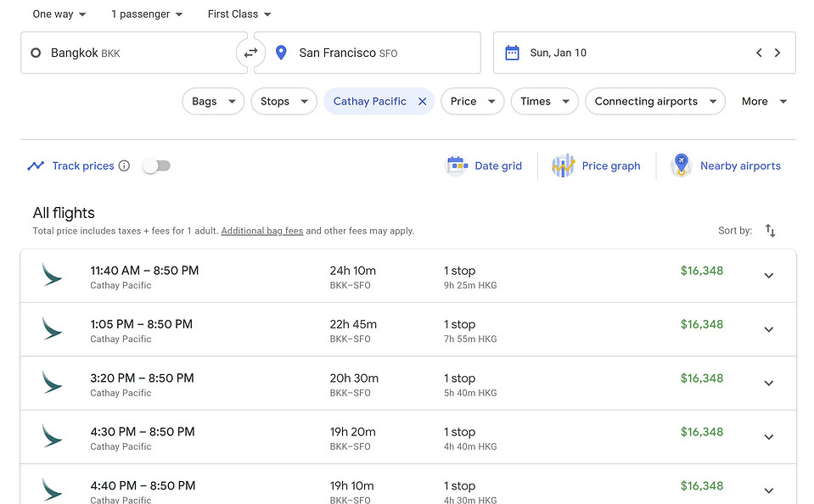
Task: Click the Track prices info icon
Action: click(124, 166)
